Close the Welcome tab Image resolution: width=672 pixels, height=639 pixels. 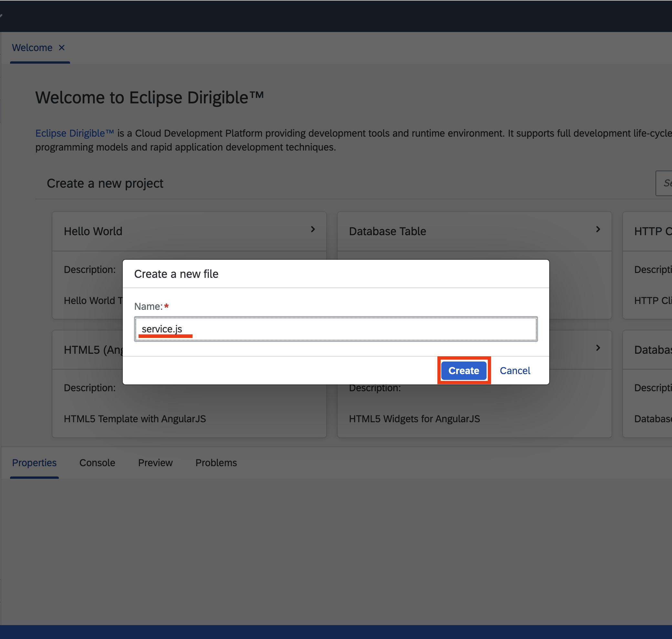(62, 48)
